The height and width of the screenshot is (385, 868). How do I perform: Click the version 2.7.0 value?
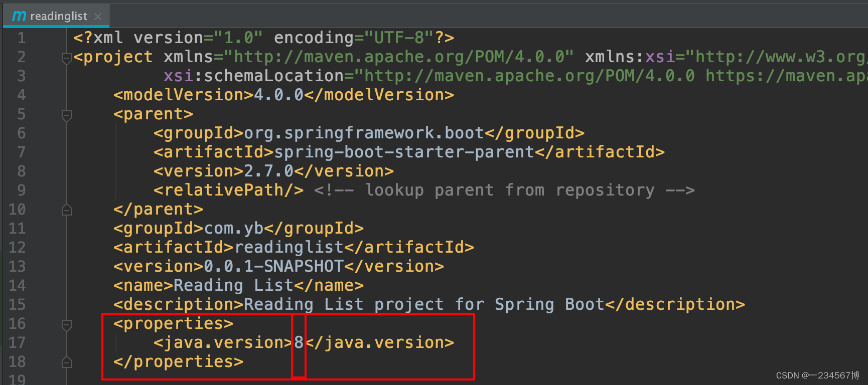point(268,171)
